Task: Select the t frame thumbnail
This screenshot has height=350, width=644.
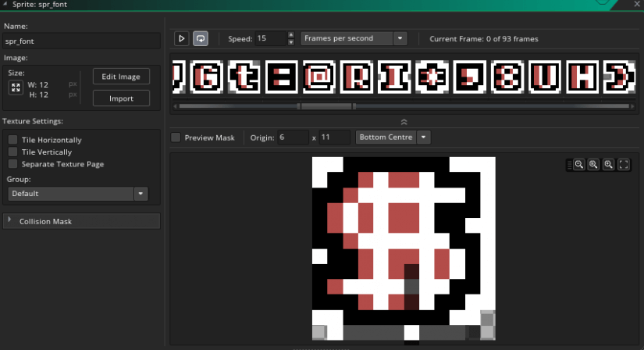Action: click(x=244, y=77)
